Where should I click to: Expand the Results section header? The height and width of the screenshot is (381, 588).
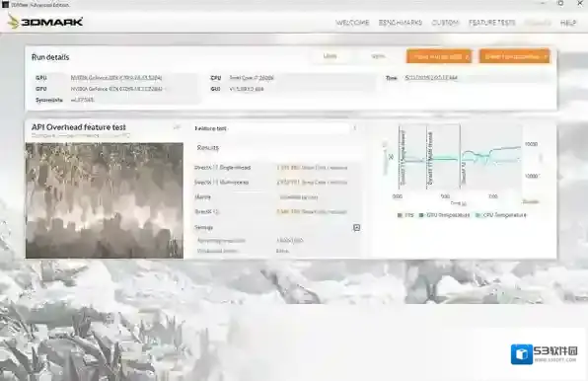coord(208,148)
